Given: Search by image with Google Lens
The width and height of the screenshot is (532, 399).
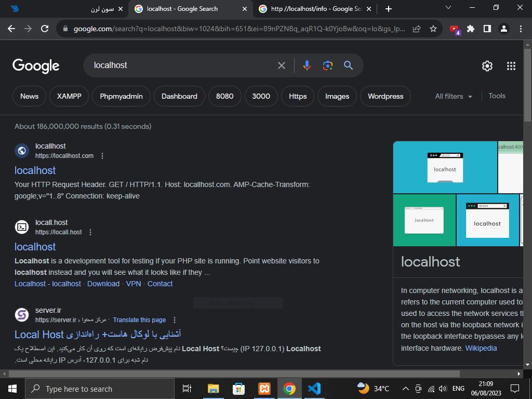Looking at the screenshot, I should [x=327, y=65].
